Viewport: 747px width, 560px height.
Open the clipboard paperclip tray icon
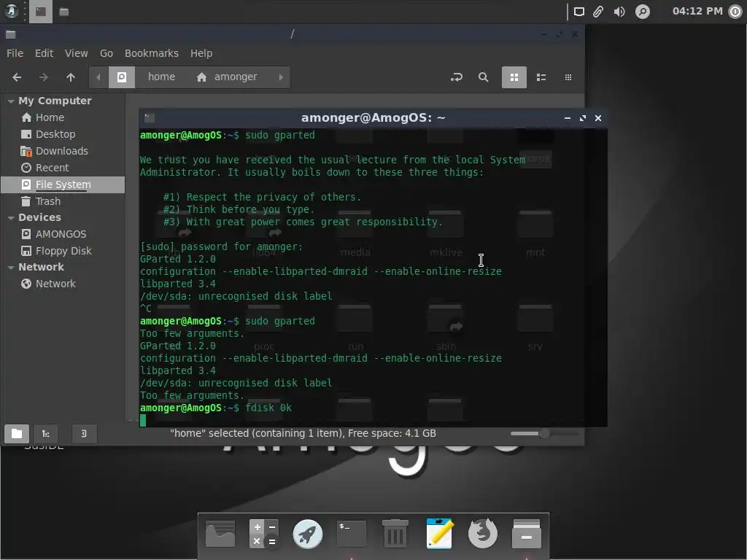[598, 12]
